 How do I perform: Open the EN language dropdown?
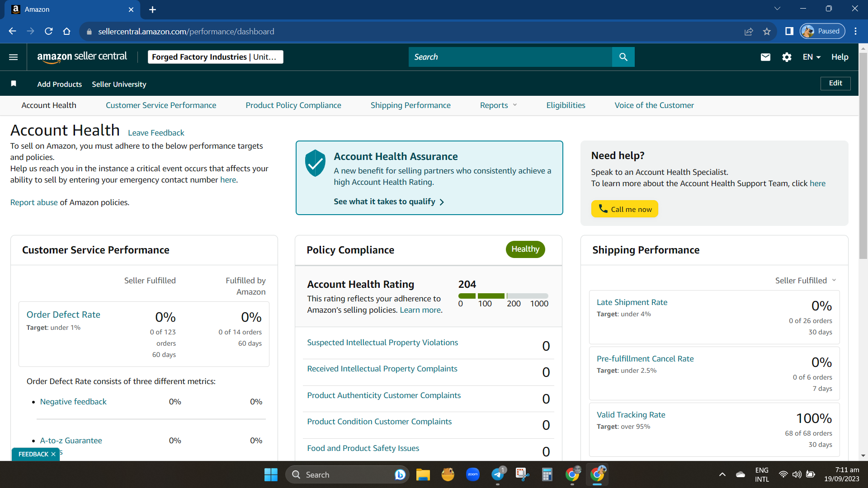(x=811, y=57)
